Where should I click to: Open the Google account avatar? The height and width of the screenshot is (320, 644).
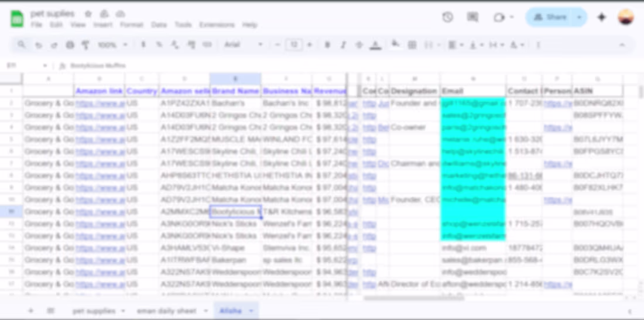(626, 17)
